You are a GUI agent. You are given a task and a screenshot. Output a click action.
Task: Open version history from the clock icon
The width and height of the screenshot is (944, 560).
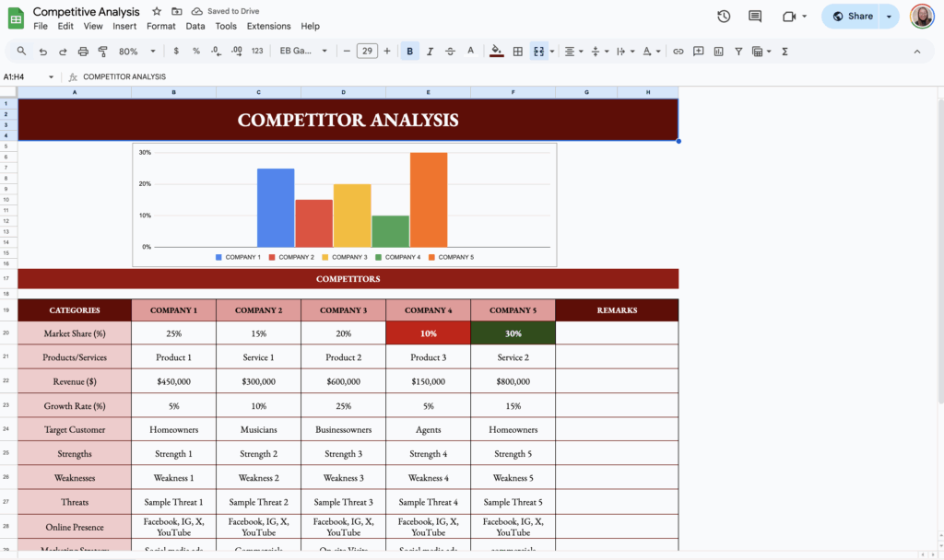tap(724, 15)
